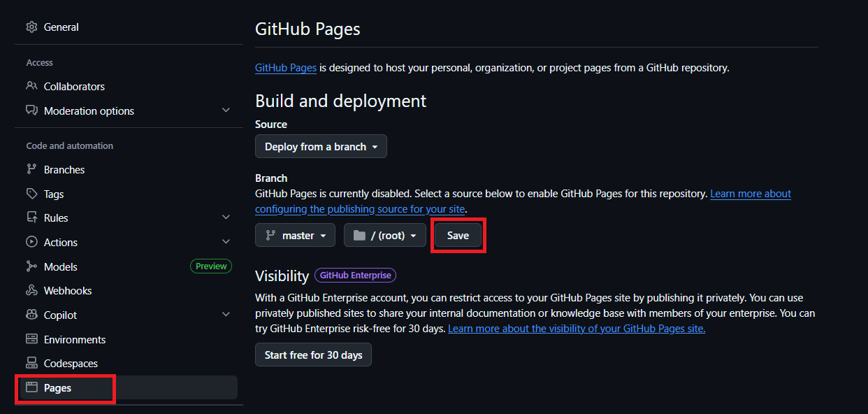
Task: Expand the Copilot section chevron
Action: point(226,315)
